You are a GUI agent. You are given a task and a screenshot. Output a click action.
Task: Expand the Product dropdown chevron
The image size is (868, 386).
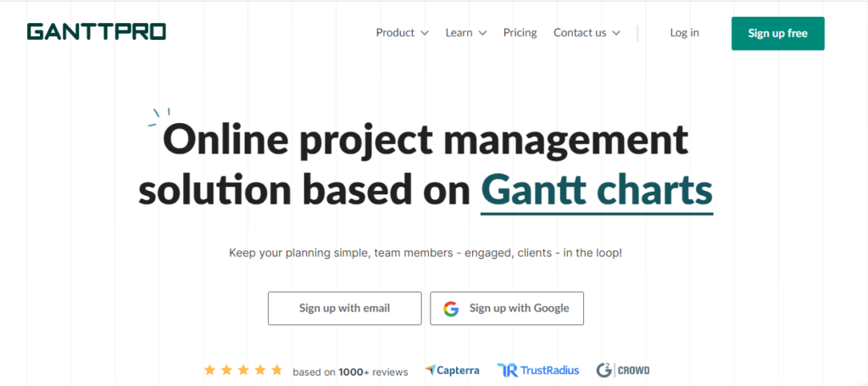pos(425,33)
